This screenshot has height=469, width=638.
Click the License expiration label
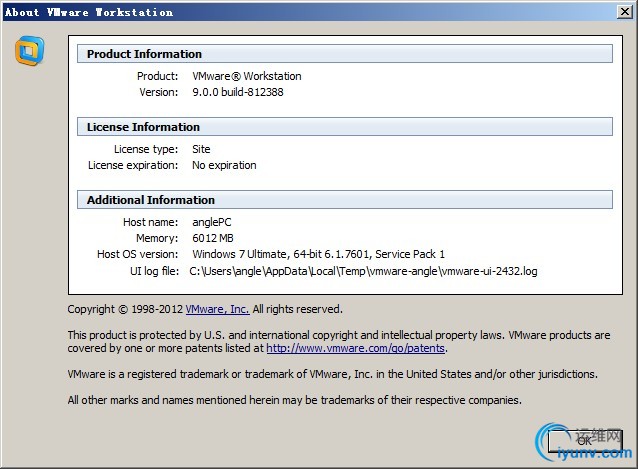tap(133, 165)
